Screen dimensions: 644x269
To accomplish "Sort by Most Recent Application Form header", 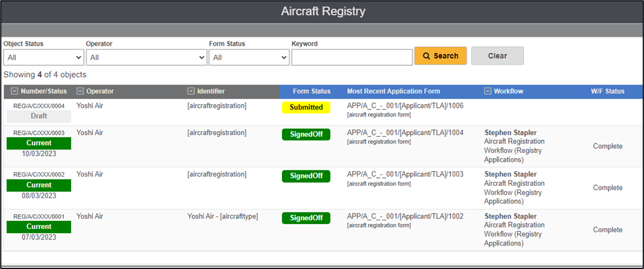I will (x=393, y=92).
